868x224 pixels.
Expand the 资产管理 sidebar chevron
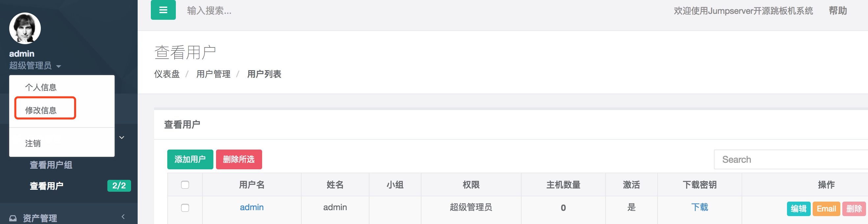point(123,217)
